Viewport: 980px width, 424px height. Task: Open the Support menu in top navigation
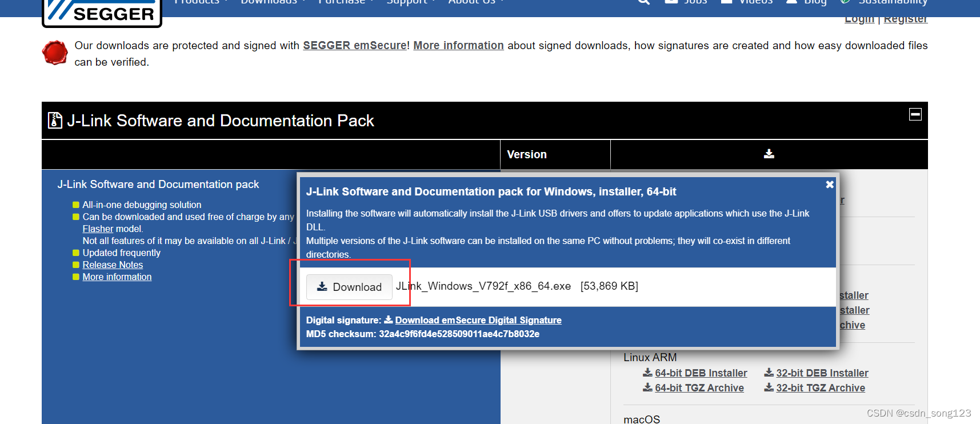point(410,2)
